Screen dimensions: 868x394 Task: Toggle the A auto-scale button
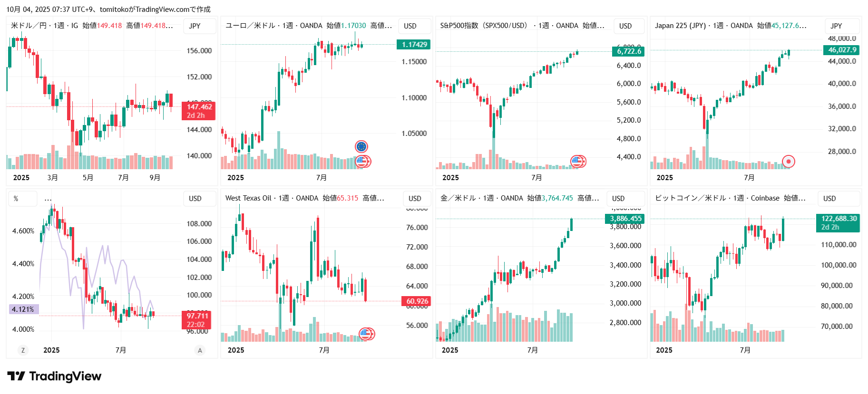point(200,350)
